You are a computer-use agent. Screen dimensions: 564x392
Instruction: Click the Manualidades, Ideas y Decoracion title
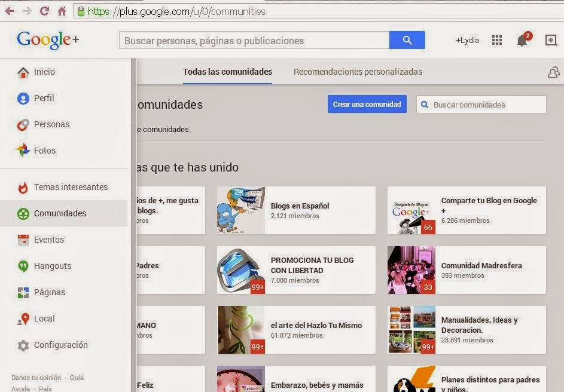tap(479, 325)
